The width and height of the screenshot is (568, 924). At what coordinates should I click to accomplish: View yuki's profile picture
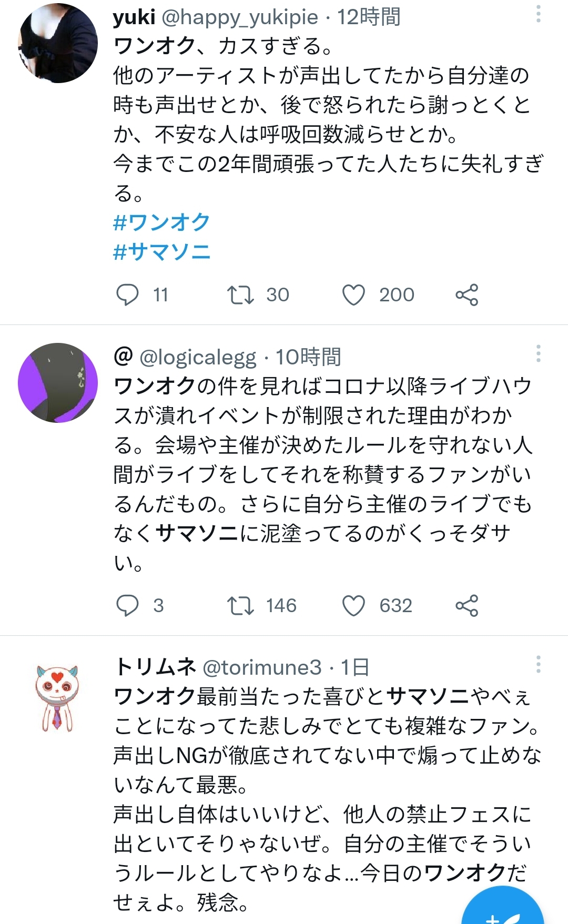click(58, 43)
